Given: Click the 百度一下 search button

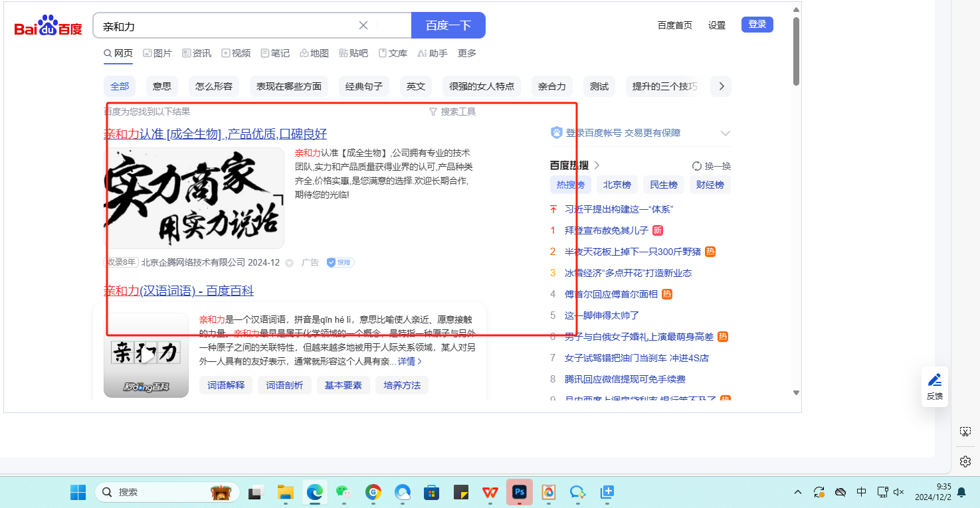Looking at the screenshot, I should (x=448, y=26).
